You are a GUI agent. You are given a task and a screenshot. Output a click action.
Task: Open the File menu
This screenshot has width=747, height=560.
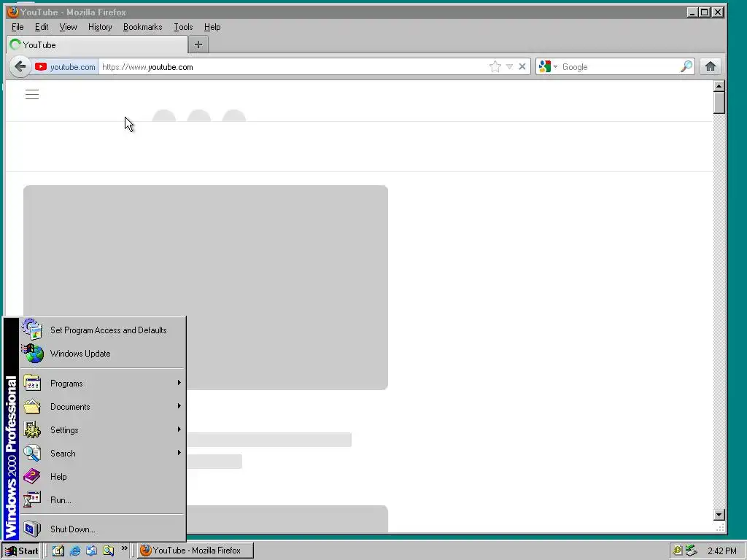[x=18, y=27]
